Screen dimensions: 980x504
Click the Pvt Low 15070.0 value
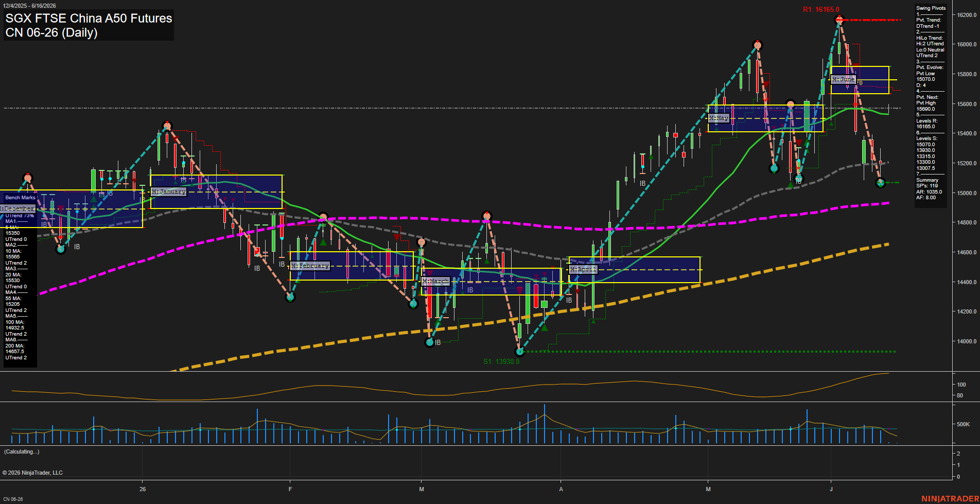coord(925,76)
